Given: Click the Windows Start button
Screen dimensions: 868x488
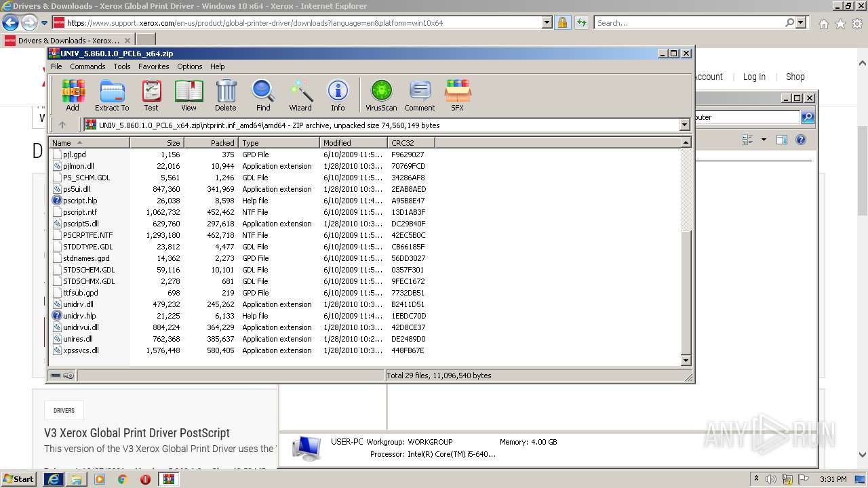Looking at the screenshot, I should click(x=18, y=479).
